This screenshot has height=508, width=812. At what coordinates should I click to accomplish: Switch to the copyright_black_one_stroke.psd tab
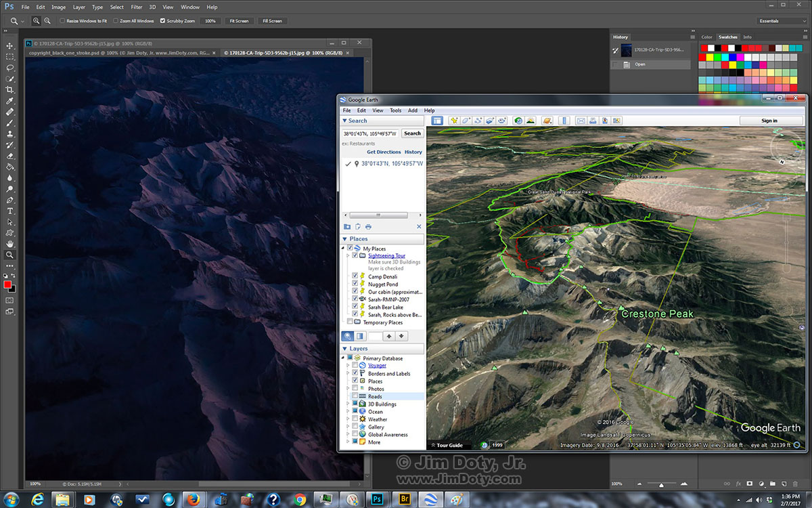[x=123, y=52]
